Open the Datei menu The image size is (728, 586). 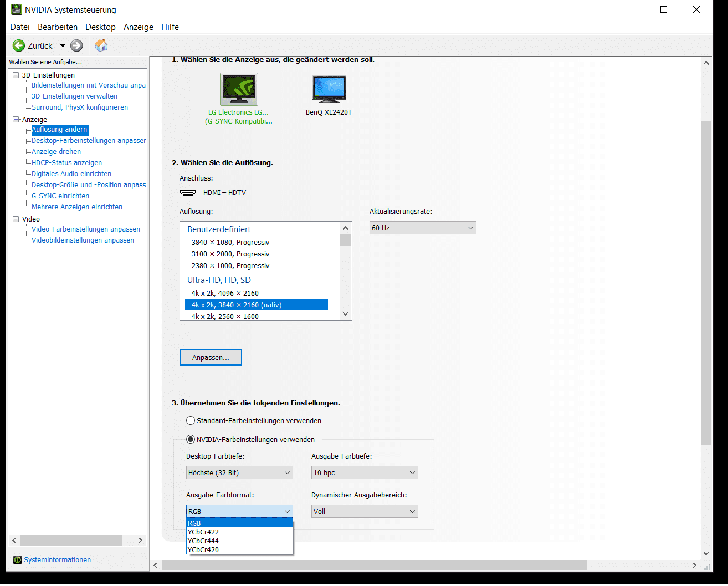20,27
